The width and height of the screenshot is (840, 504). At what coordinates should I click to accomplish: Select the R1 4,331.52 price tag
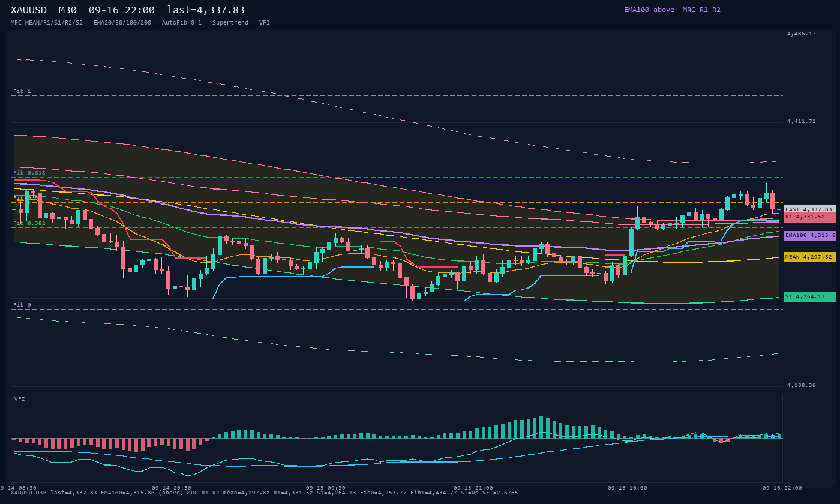[x=809, y=217]
